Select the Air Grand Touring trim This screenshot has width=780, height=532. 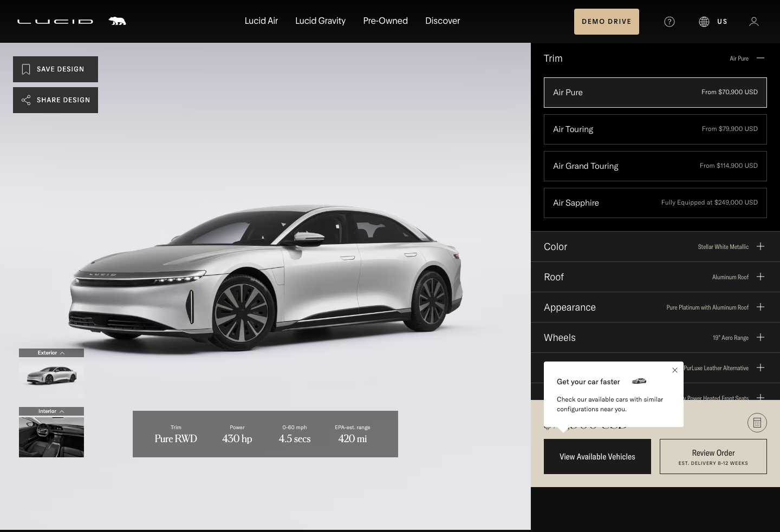pyautogui.click(x=655, y=166)
